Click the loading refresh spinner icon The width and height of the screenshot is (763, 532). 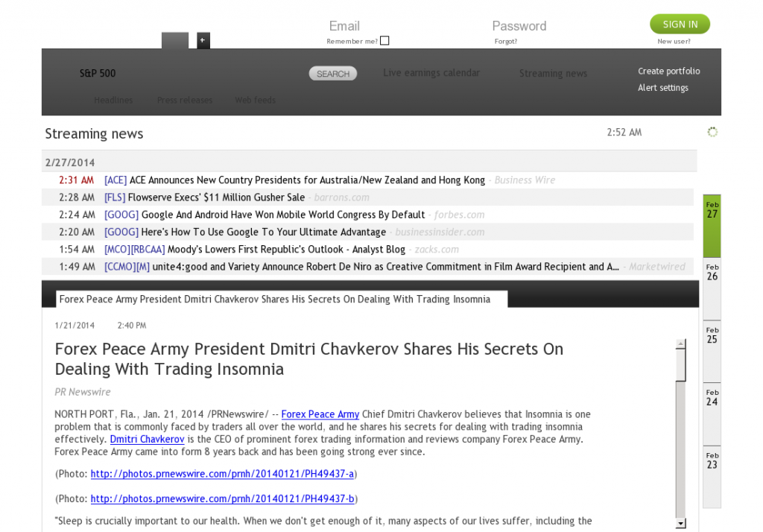[x=712, y=132]
